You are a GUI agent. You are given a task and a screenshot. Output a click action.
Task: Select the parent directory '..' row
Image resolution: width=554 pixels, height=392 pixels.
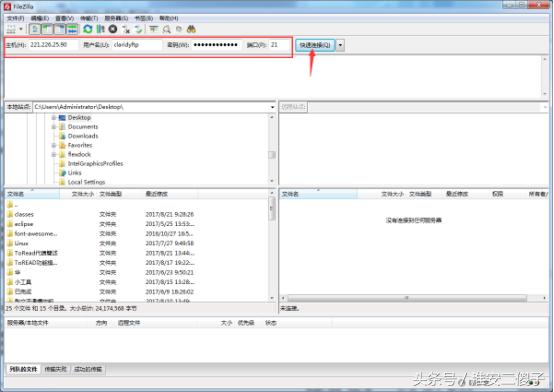[137, 205]
